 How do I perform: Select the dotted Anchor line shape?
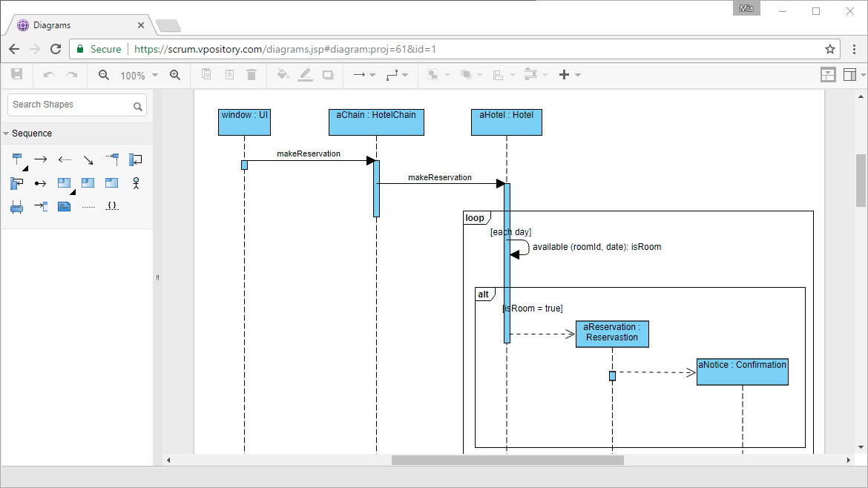click(x=88, y=207)
